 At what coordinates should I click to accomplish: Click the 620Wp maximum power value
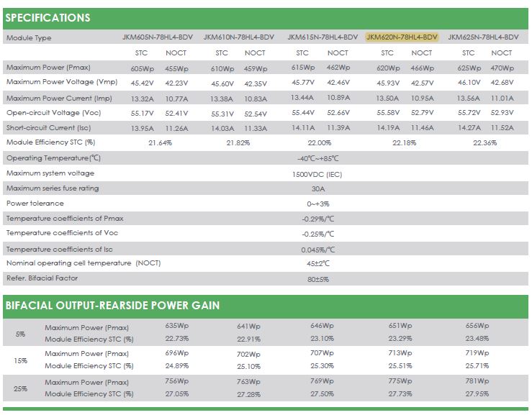(x=387, y=68)
